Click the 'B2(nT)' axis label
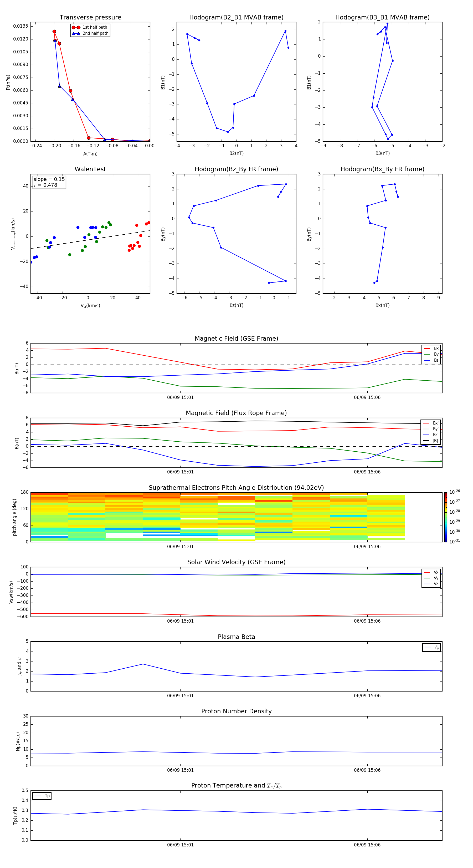 [x=236, y=153]
